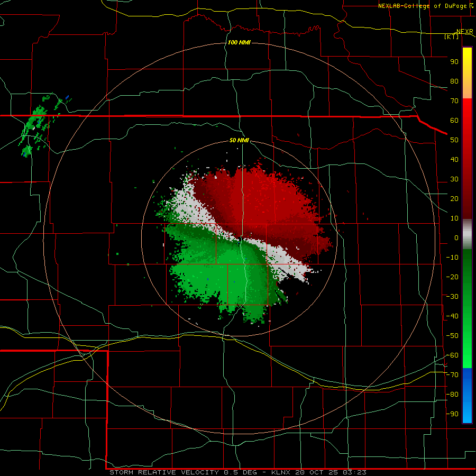This screenshot has width=476, height=476.
Task: Select the -30 label on velocity scale
Action: click(x=452, y=297)
